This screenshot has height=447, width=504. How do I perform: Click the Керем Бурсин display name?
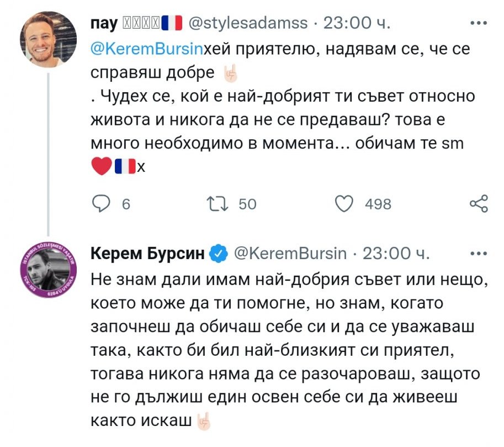coord(147,254)
